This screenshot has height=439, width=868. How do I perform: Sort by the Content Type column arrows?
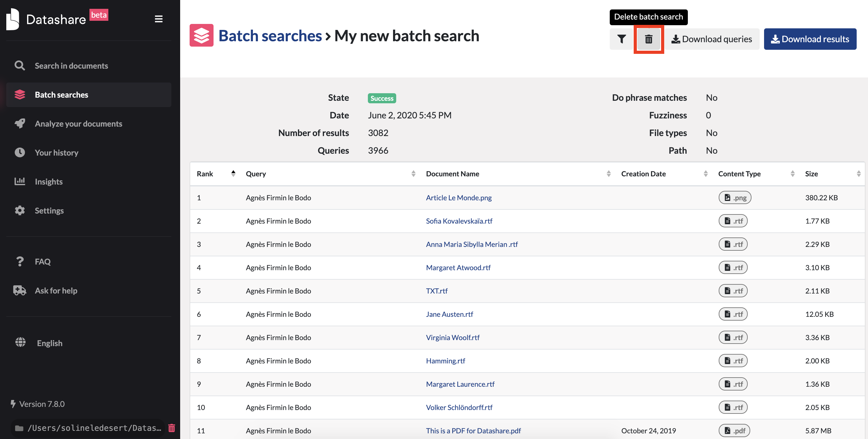[x=792, y=174]
